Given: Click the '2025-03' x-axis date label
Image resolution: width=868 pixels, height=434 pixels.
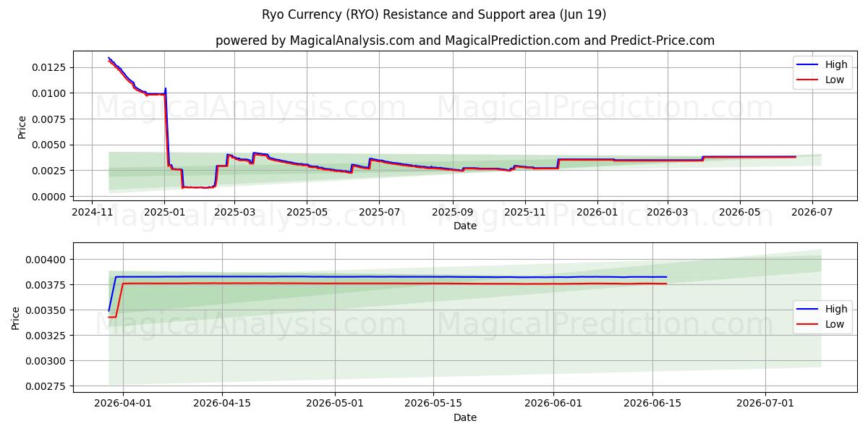Looking at the screenshot, I should click(x=235, y=213).
